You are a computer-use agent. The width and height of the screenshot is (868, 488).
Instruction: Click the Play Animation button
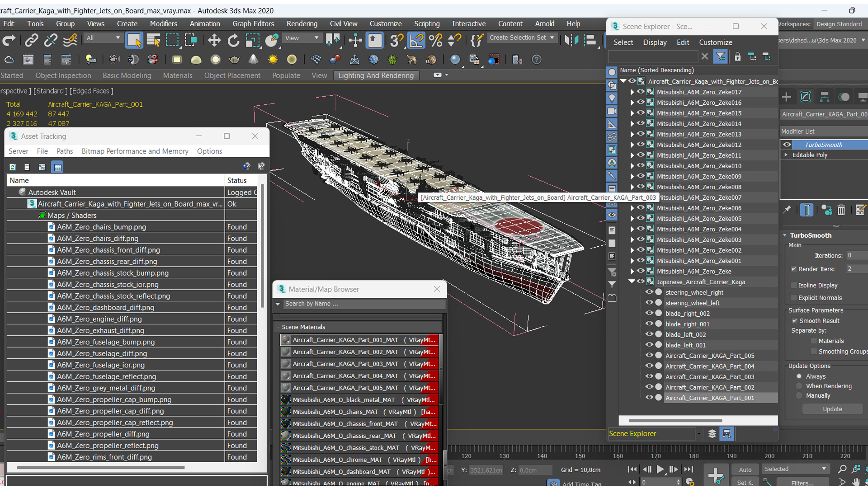660,469
